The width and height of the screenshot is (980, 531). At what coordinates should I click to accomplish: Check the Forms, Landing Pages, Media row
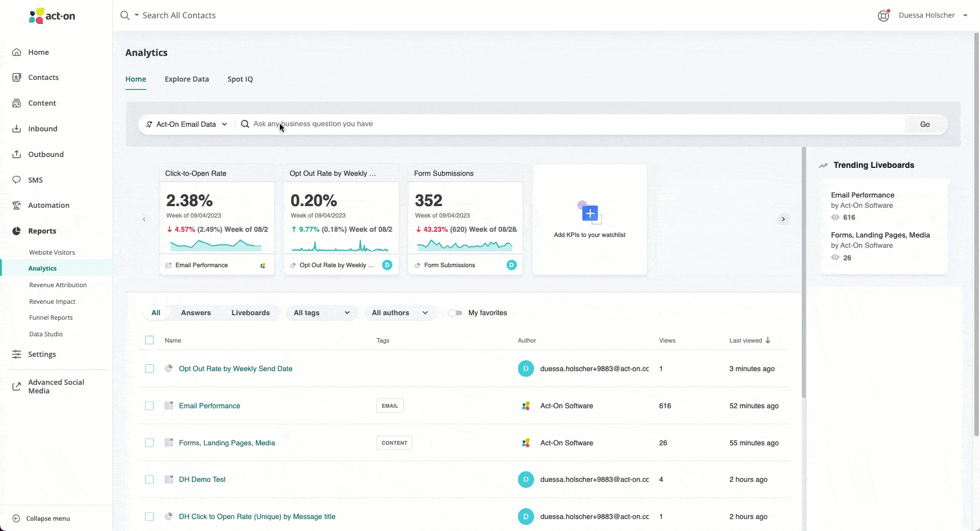[150, 442]
